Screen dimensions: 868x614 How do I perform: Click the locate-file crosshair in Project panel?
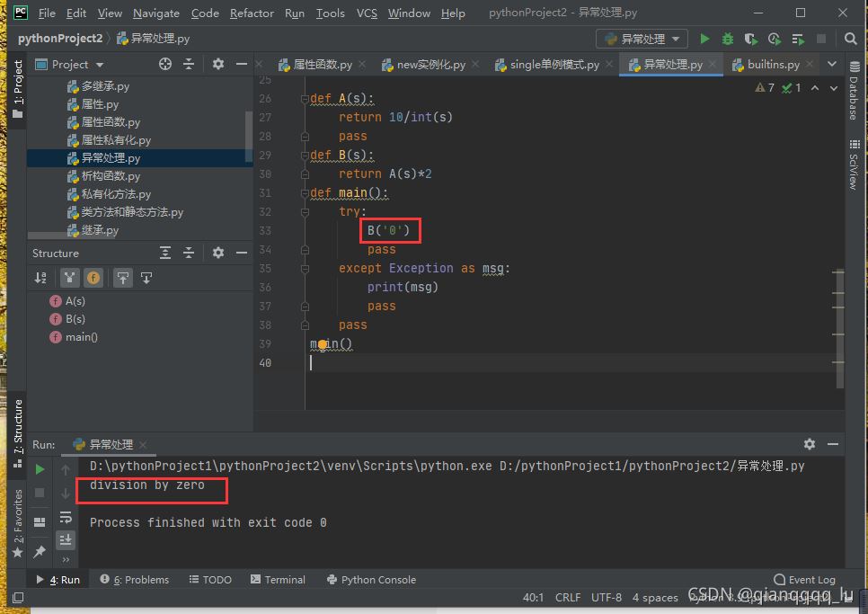164,64
